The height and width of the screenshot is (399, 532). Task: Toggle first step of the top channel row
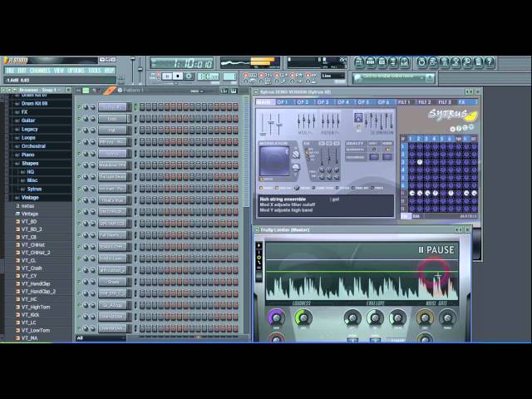[x=142, y=107]
